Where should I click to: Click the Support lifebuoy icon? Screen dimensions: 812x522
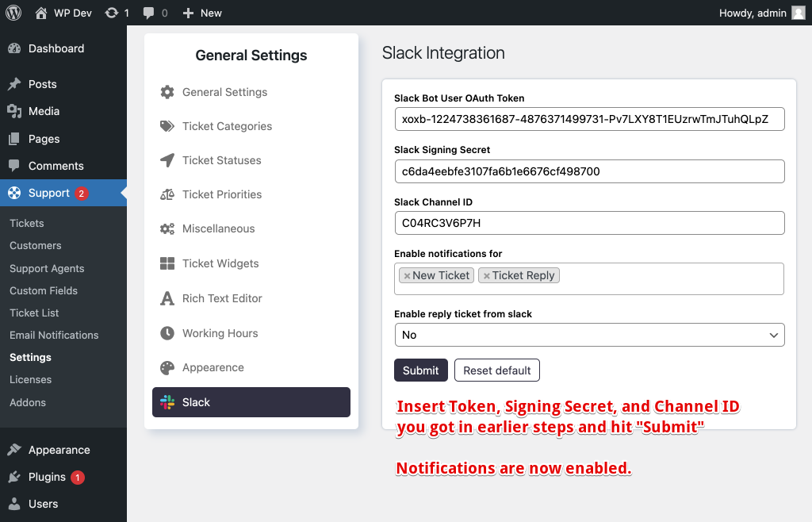(x=14, y=193)
